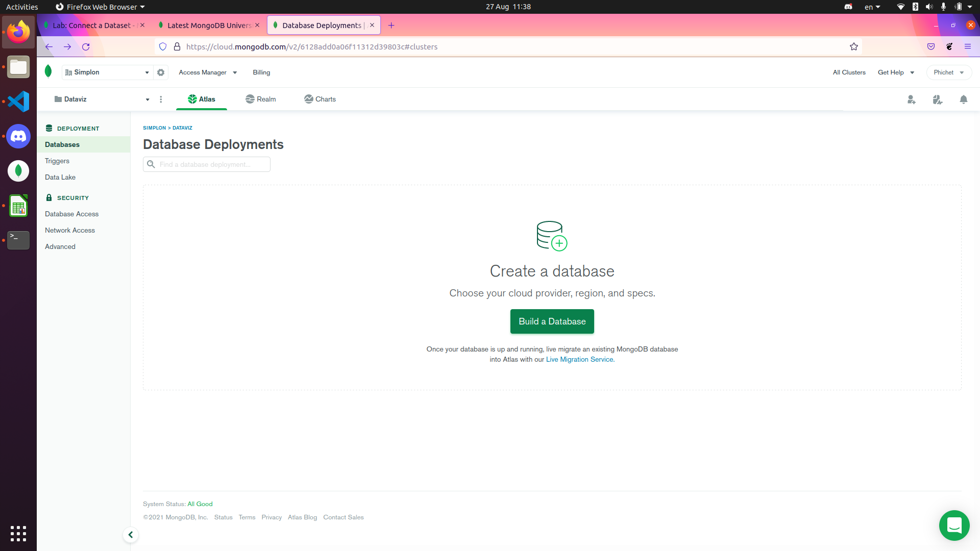Image resolution: width=980 pixels, height=551 pixels.
Task: Bookmark the page with the star icon
Action: pos(854,47)
